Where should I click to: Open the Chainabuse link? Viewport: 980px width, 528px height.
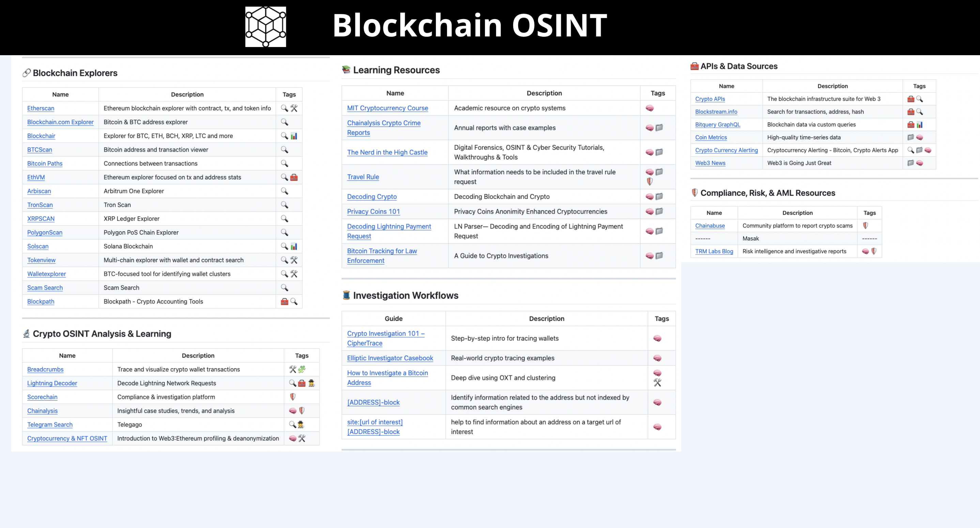(710, 226)
